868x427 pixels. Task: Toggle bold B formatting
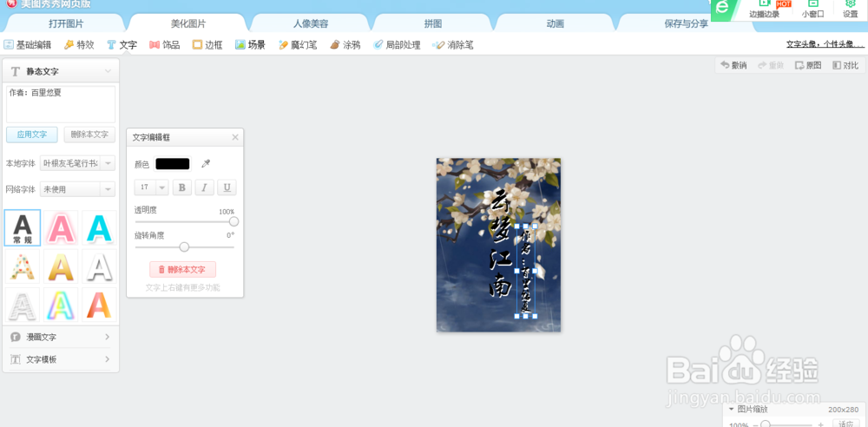coord(182,187)
